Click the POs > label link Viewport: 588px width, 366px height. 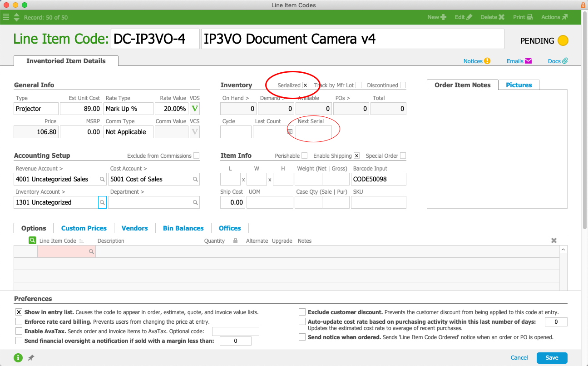[x=343, y=98]
